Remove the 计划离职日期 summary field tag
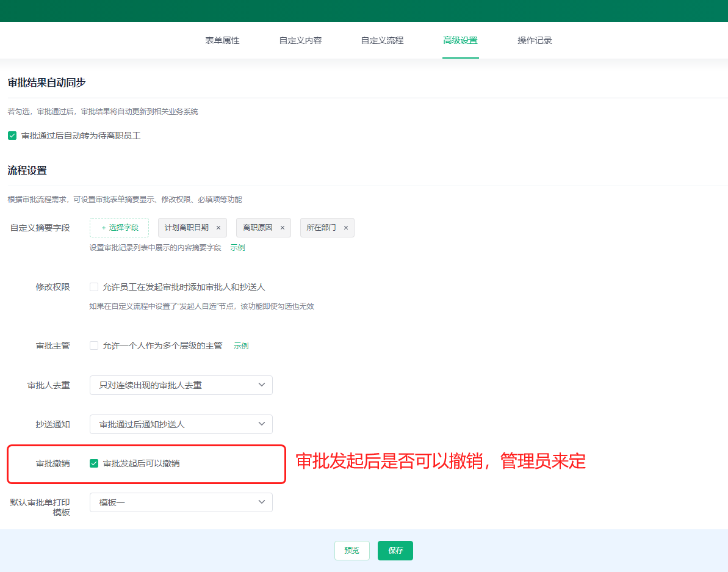Viewport: 728px width, 572px height. coord(218,228)
